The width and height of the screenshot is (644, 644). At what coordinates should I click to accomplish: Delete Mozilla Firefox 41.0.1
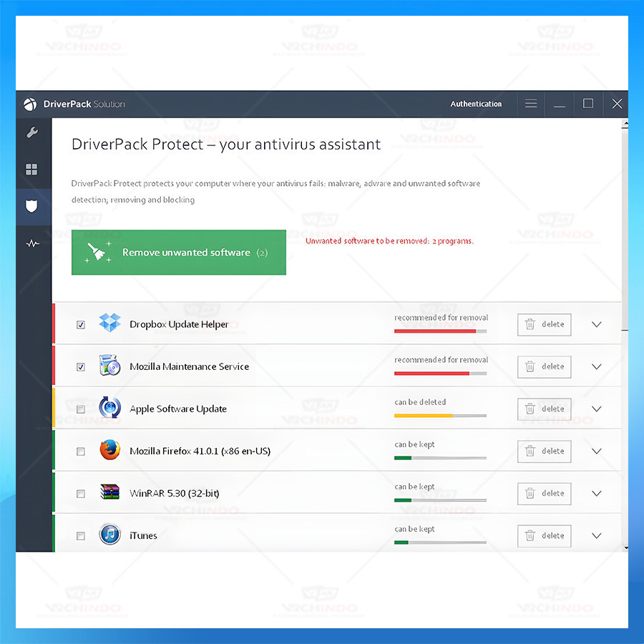pyautogui.click(x=545, y=452)
